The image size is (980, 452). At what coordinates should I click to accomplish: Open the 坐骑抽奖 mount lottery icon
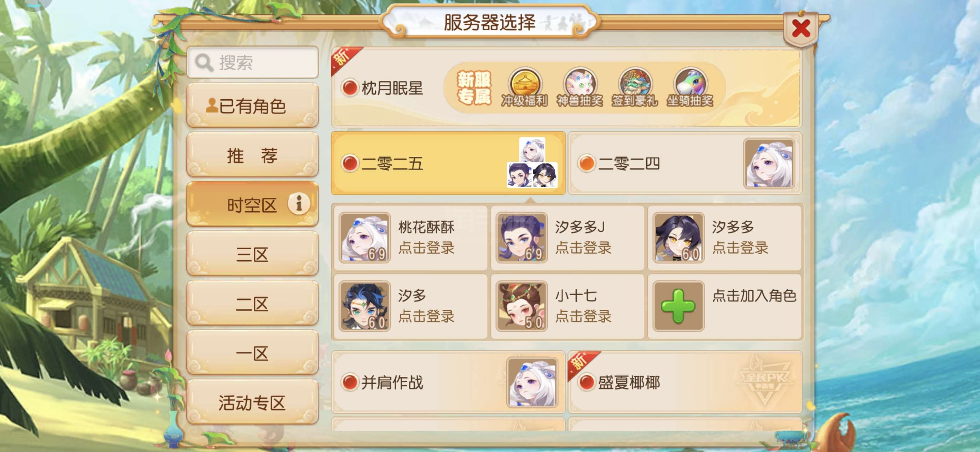pyautogui.click(x=690, y=87)
